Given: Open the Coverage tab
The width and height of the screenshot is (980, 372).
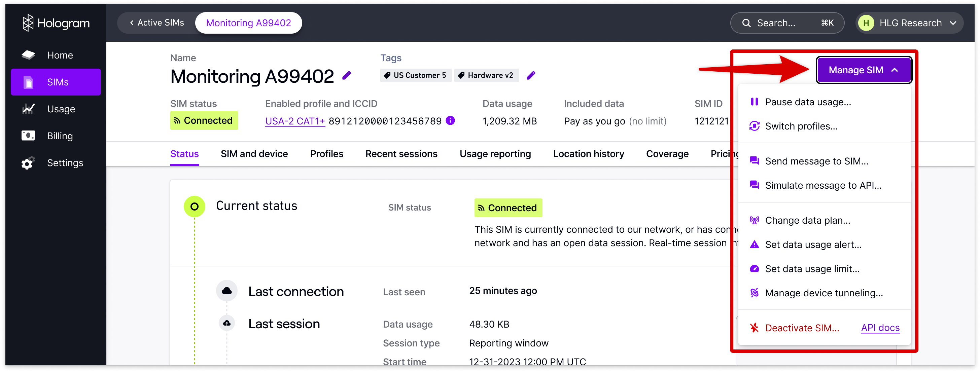Looking at the screenshot, I should point(667,154).
